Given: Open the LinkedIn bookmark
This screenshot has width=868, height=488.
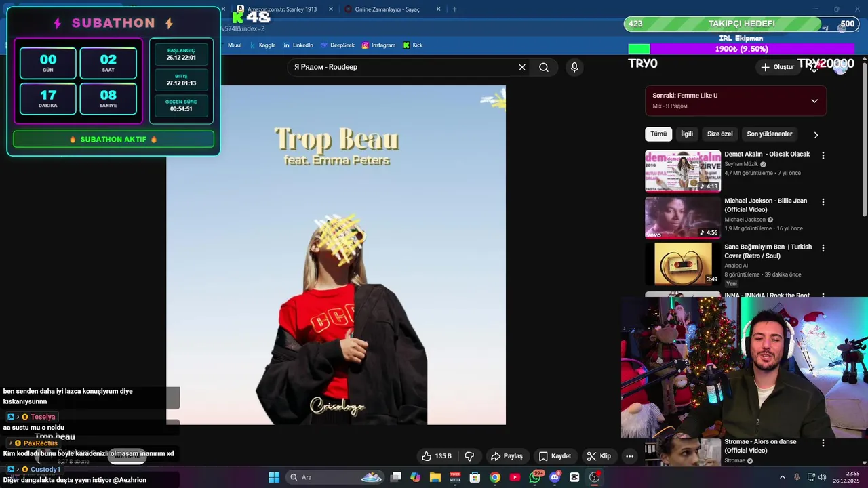Looking at the screenshot, I should coord(298,45).
